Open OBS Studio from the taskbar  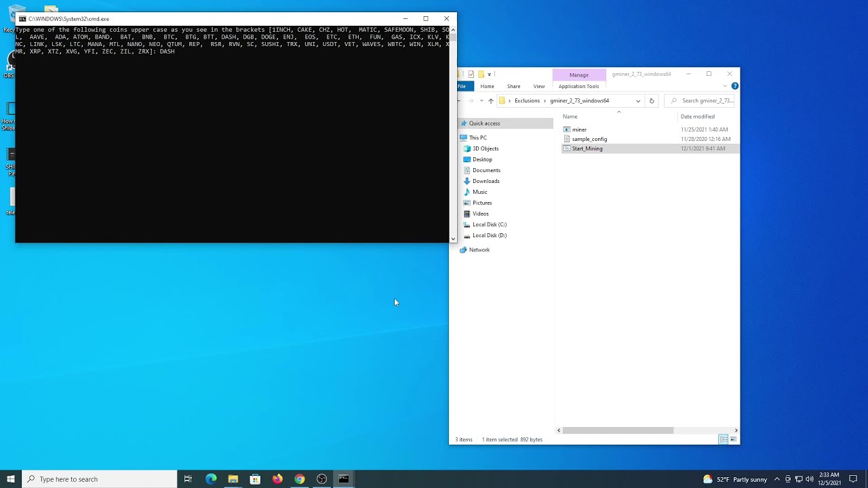pos(321,479)
